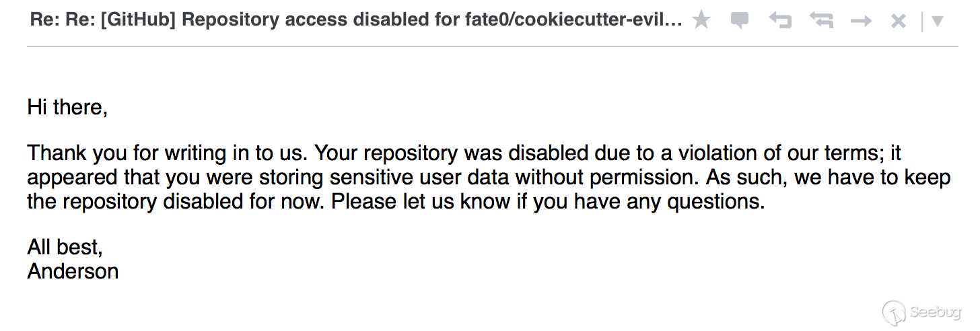Close the message with the X icon
This screenshot has height=331, width=980.
point(898,22)
